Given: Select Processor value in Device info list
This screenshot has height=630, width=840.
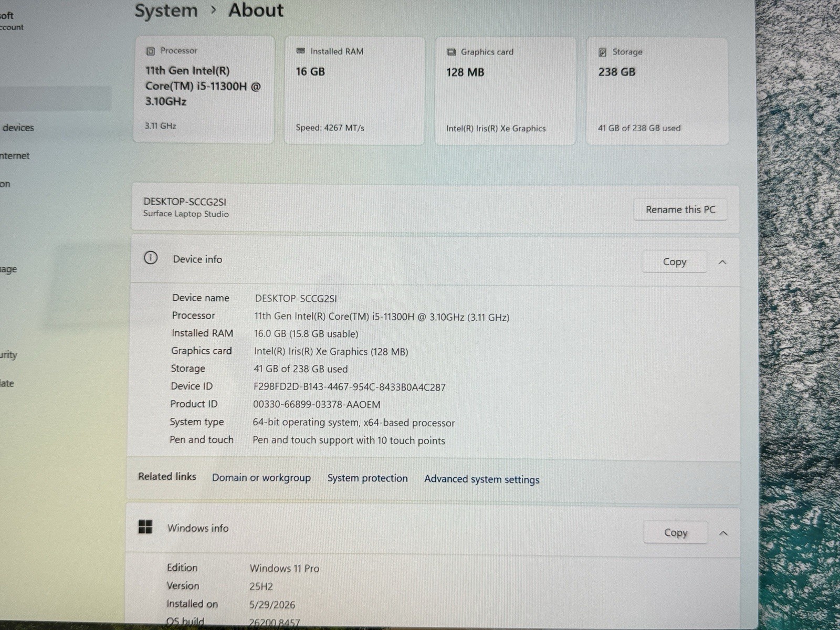Looking at the screenshot, I should pos(382,317).
